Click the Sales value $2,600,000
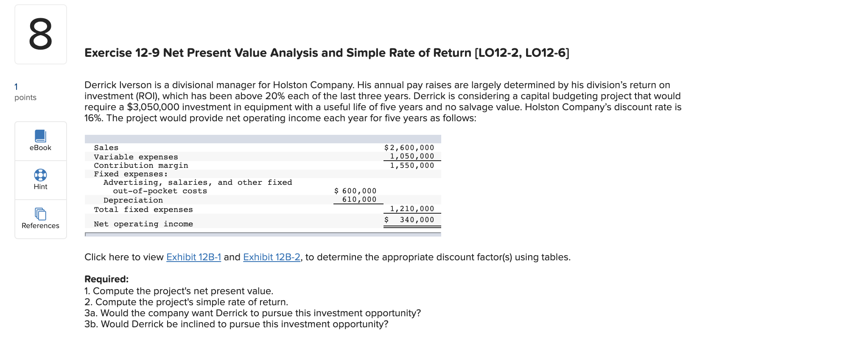 click(409, 148)
